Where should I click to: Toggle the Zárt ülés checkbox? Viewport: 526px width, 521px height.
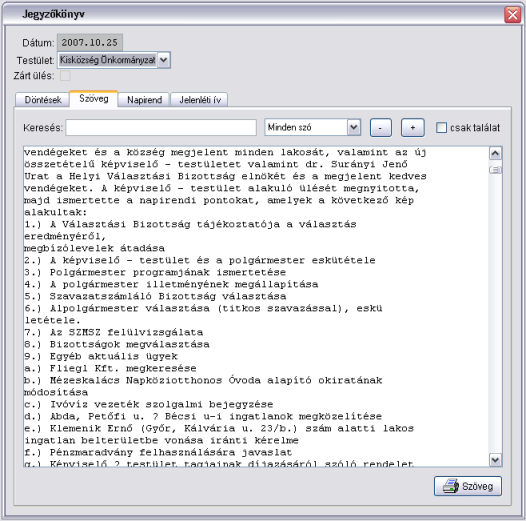point(65,75)
